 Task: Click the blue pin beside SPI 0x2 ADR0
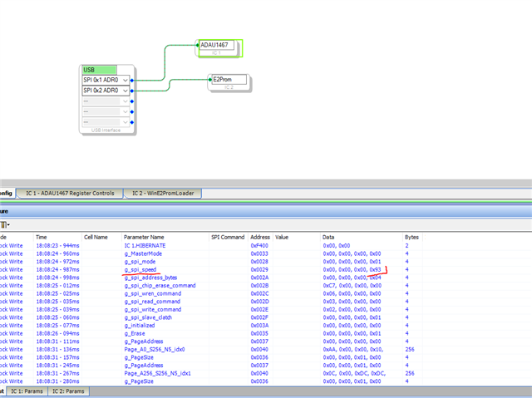tap(132, 91)
